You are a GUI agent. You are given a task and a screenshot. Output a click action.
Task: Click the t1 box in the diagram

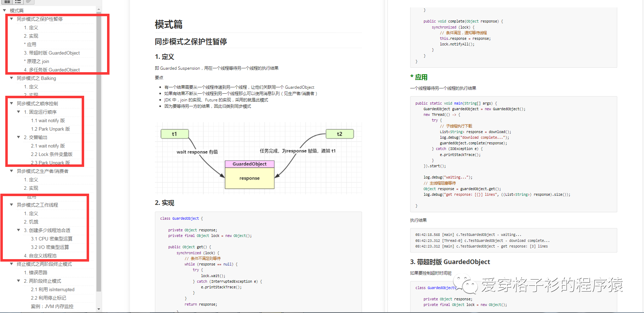(x=175, y=134)
